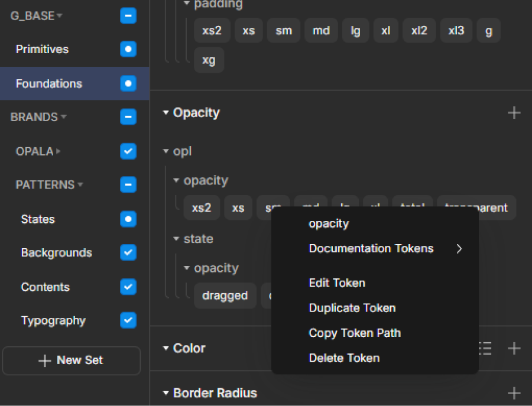Toggle the Foundations set source indicator

pyautogui.click(x=128, y=83)
